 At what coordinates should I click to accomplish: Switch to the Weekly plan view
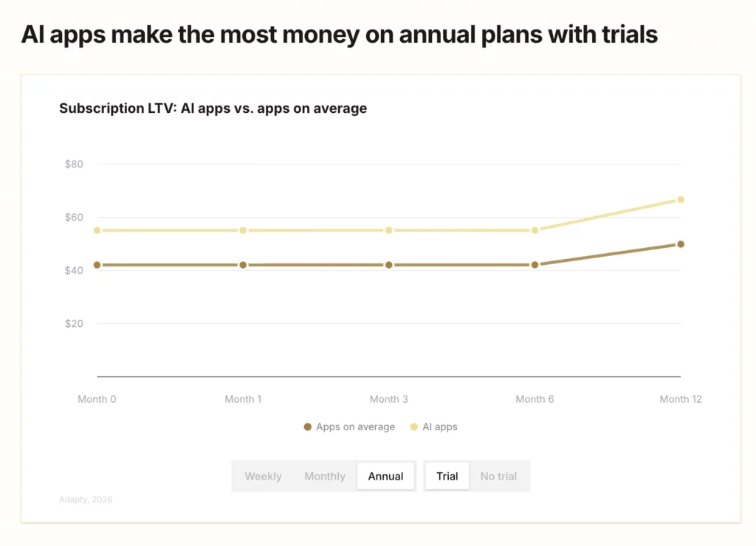tap(263, 476)
